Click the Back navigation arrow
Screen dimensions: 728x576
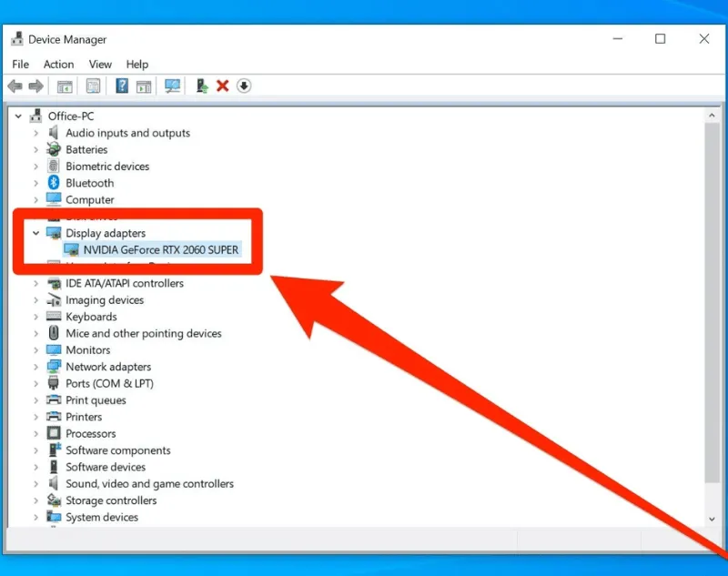coord(15,86)
